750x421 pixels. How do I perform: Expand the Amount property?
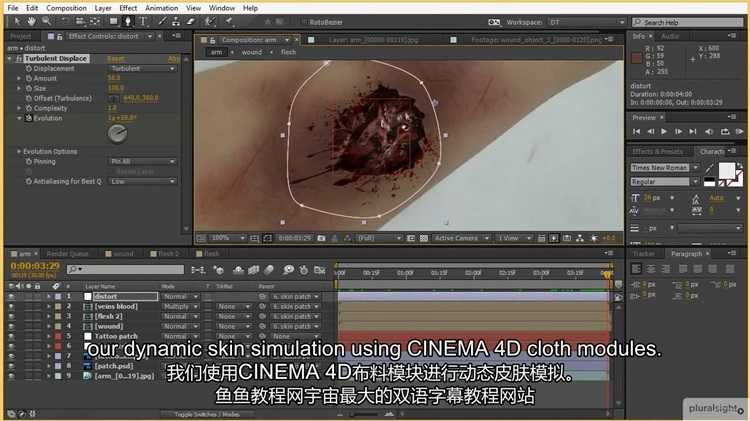tap(19, 78)
